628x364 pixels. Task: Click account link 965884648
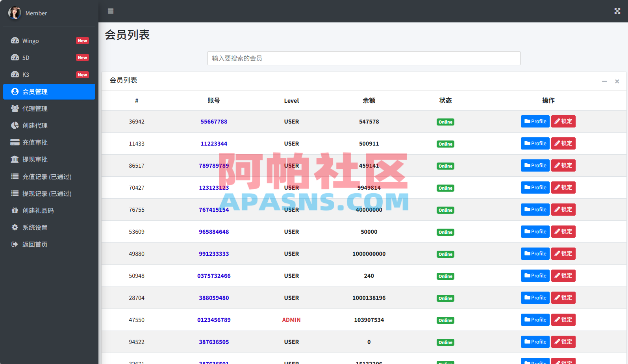click(214, 232)
